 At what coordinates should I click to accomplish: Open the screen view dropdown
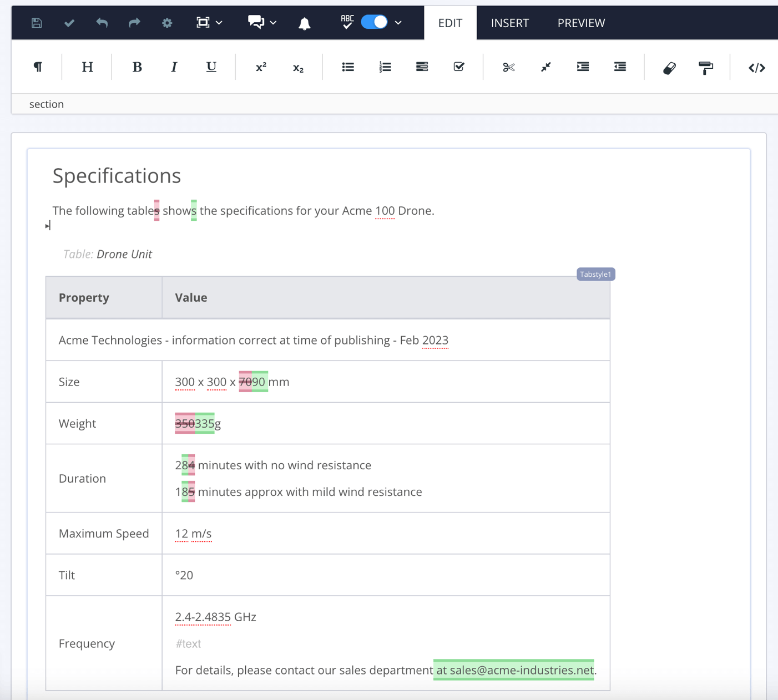tap(220, 23)
